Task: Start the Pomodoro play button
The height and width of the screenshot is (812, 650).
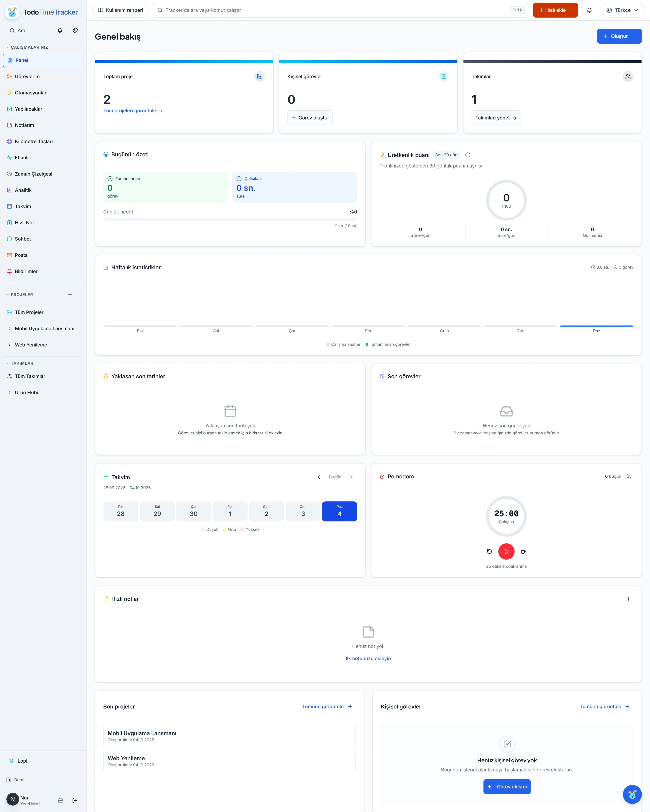Action: point(506,551)
